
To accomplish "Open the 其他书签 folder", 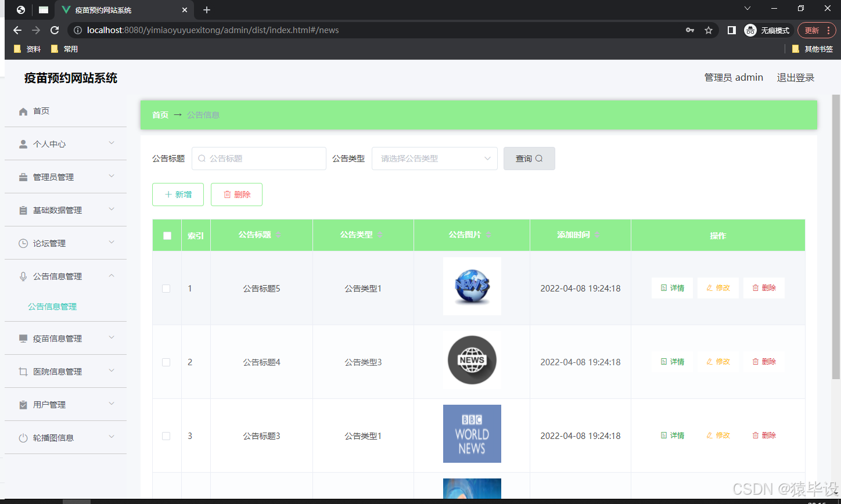I will (813, 49).
